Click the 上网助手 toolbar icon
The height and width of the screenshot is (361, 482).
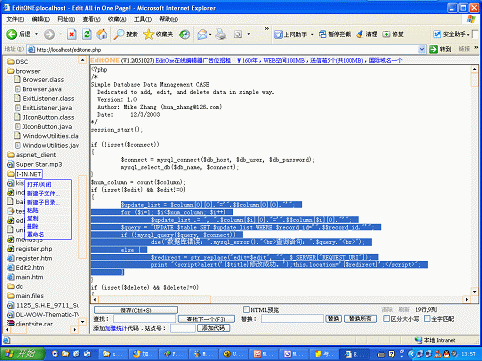[278, 34]
